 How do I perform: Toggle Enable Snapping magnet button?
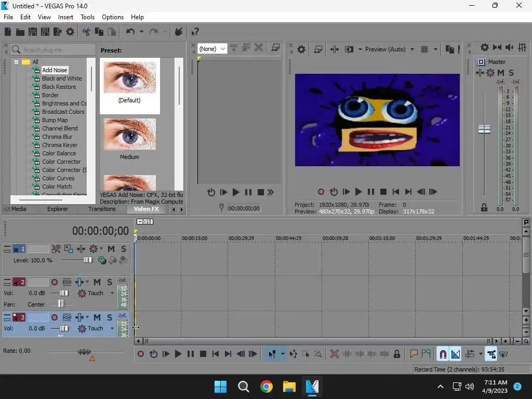point(443,354)
